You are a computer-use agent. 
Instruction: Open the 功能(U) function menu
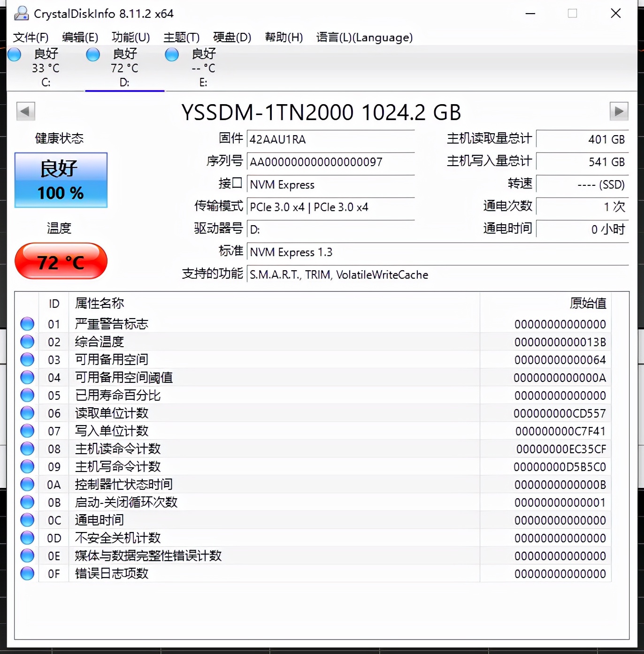130,38
